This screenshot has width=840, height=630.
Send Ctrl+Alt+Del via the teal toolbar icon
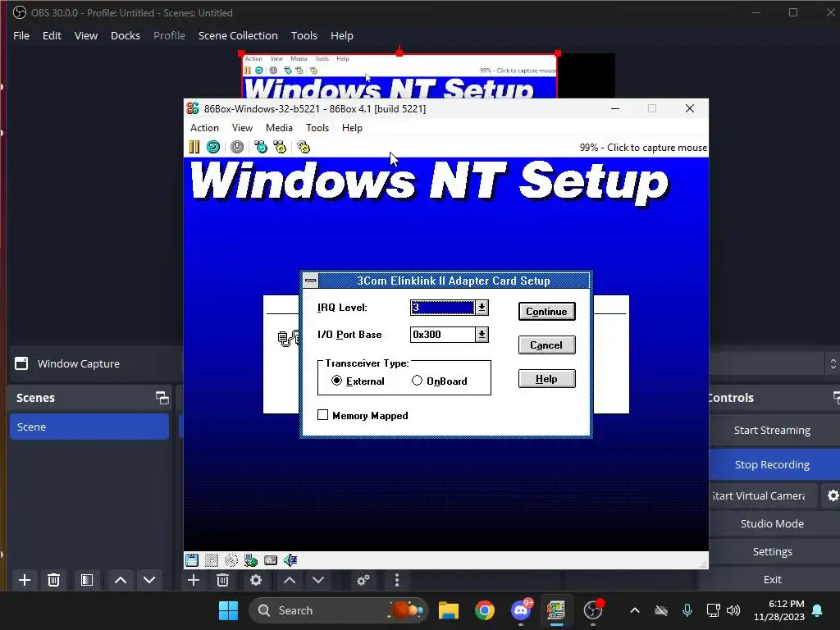[261, 147]
